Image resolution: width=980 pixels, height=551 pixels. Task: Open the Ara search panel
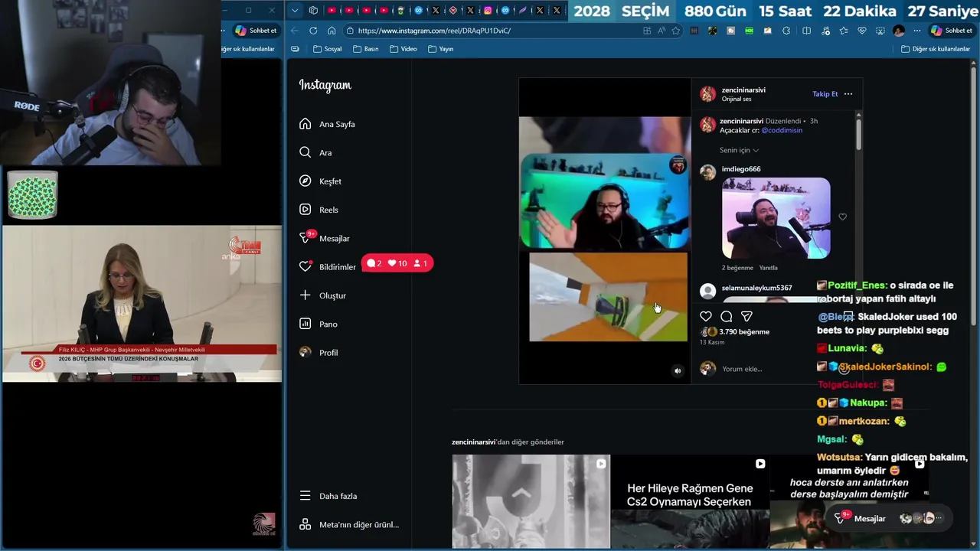[315, 152]
